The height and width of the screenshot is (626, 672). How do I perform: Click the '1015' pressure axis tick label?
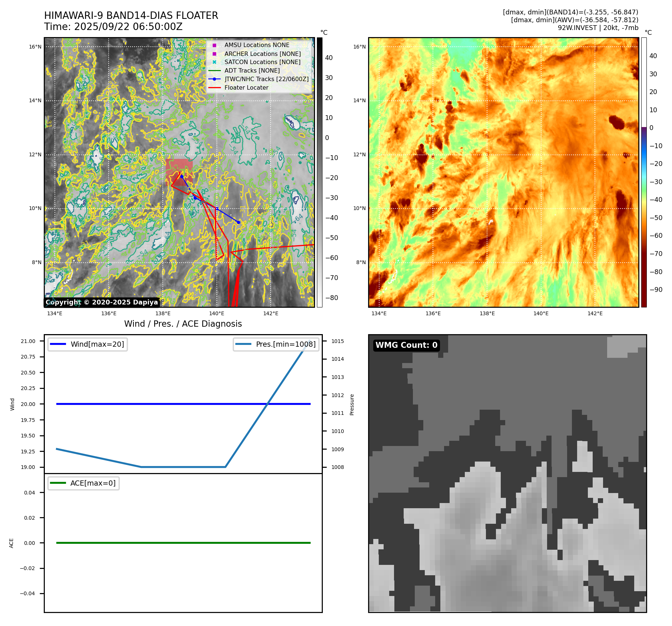pyautogui.click(x=338, y=341)
